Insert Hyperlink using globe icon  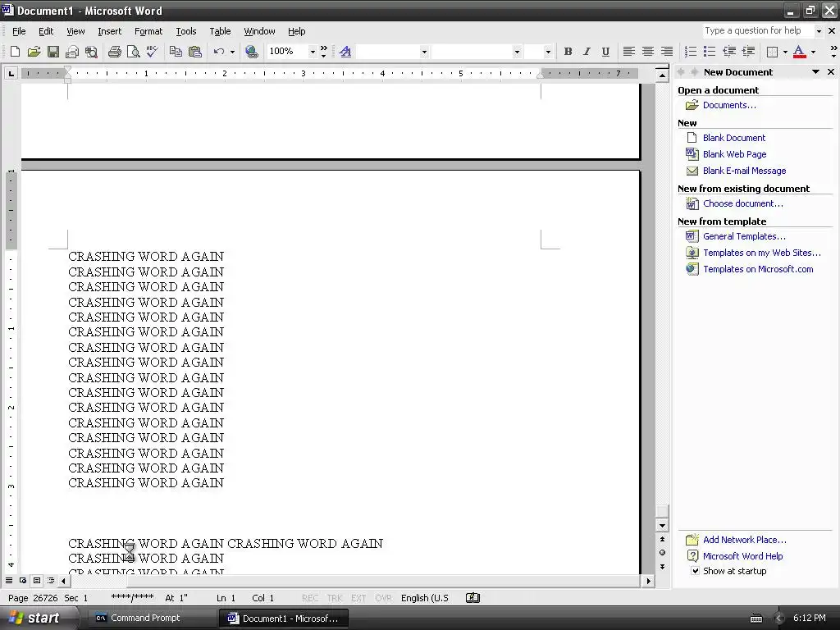(x=251, y=52)
